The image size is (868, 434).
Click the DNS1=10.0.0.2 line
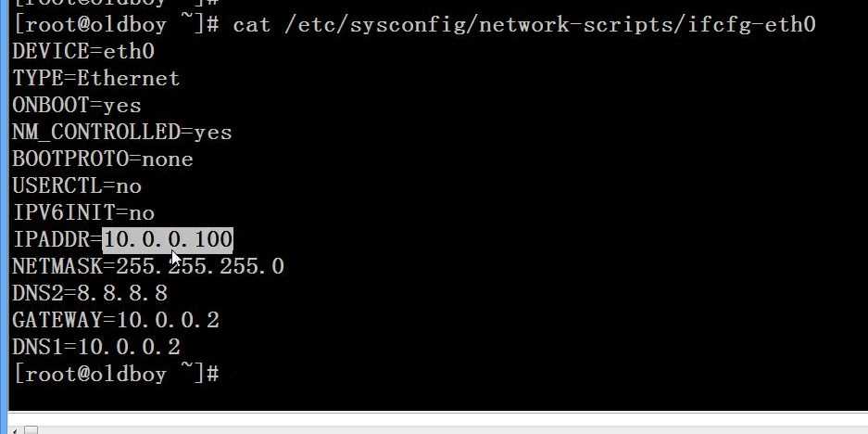click(96, 348)
